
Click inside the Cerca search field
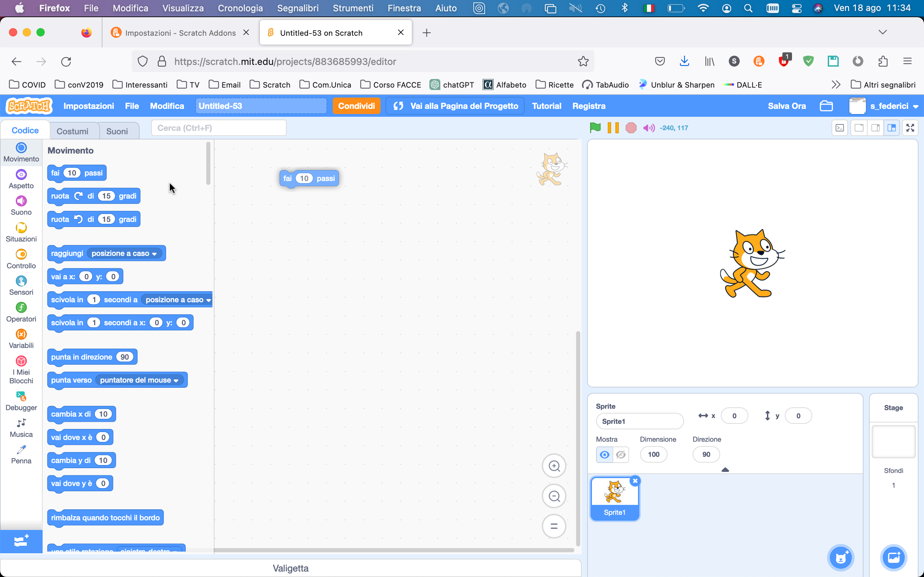click(219, 128)
